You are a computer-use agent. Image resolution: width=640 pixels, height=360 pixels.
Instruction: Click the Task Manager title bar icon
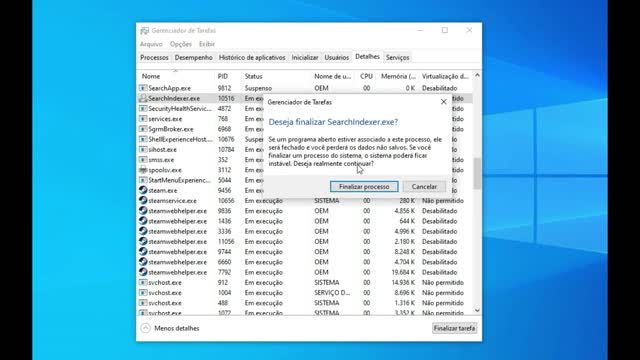tap(144, 31)
